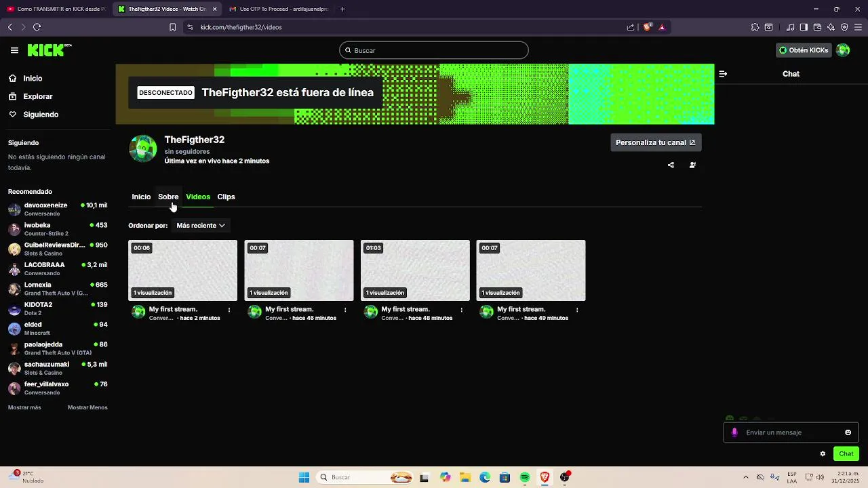Image resolution: width=868 pixels, height=488 pixels.
Task: Open the Brave VPN shield icon
Action: pyautogui.click(x=844, y=27)
